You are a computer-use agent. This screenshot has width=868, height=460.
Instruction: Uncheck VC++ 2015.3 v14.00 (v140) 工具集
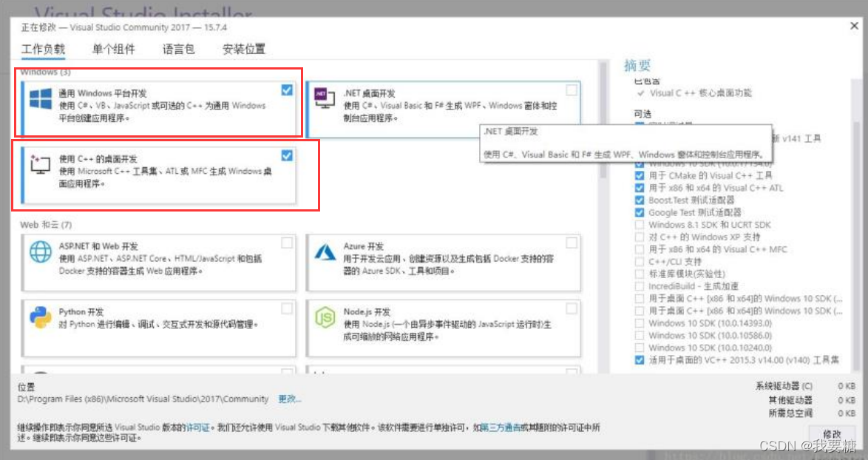pyautogui.click(x=640, y=360)
